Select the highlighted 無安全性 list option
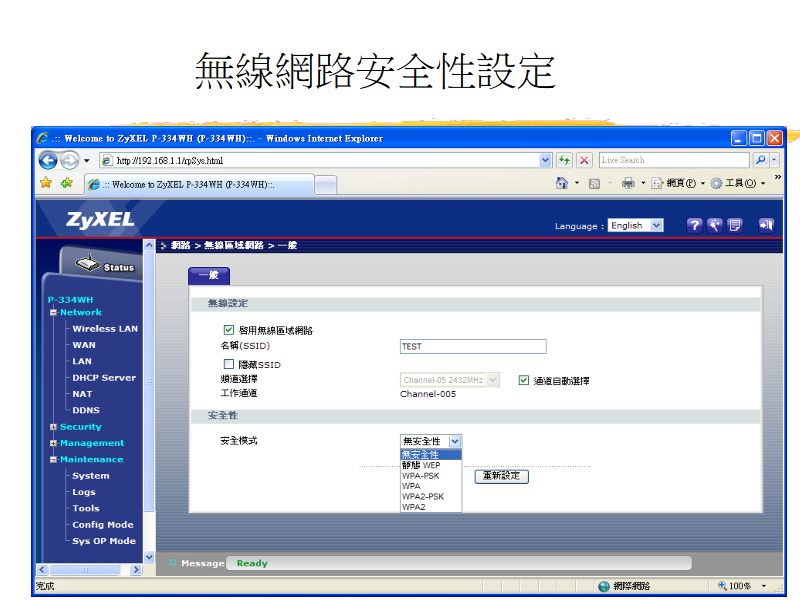 (x=431, y=455)
